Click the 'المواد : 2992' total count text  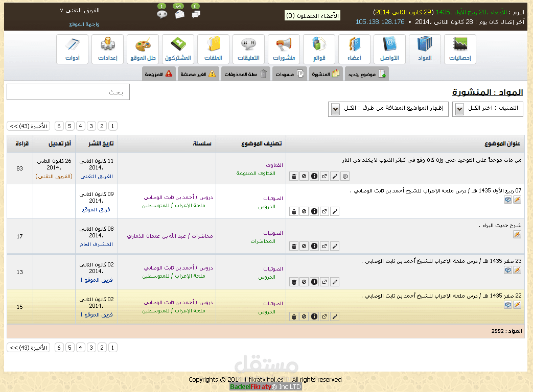[506, 331]
